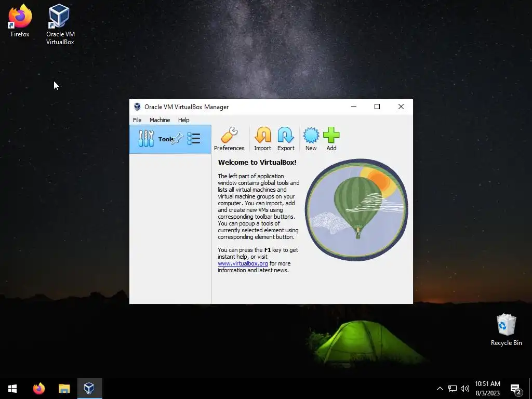This screenshot has height=399, width=532.
Task: Click the Show desktop strip in the taskbar corner
Action: point(530,389)
